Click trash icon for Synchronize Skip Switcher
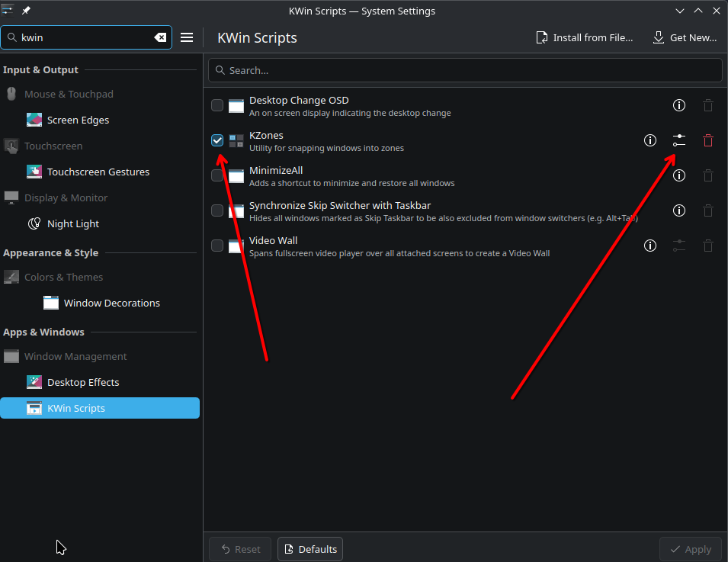The width and height of the screenshot is (728, 562). point(708,210)
